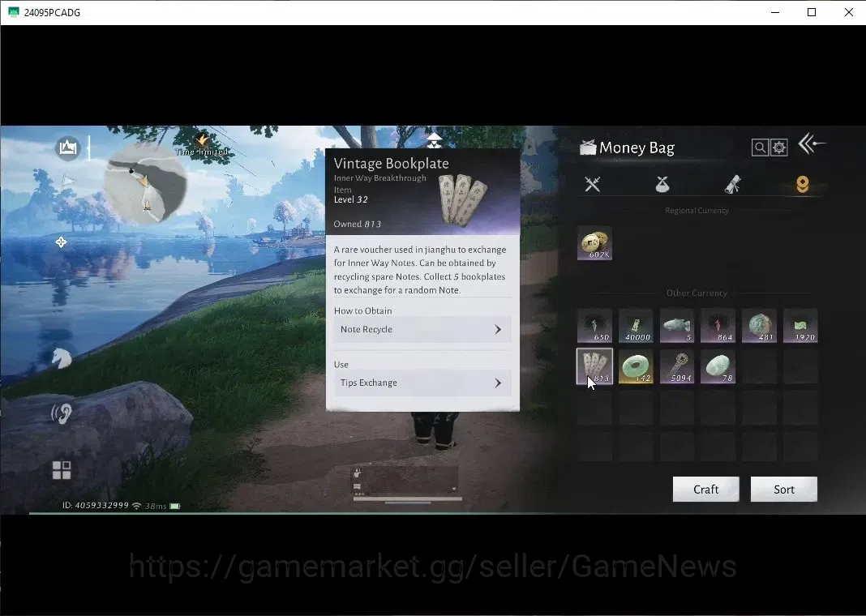
Task: Select the jade ring currency 142
Action: (x=636, y=366)
